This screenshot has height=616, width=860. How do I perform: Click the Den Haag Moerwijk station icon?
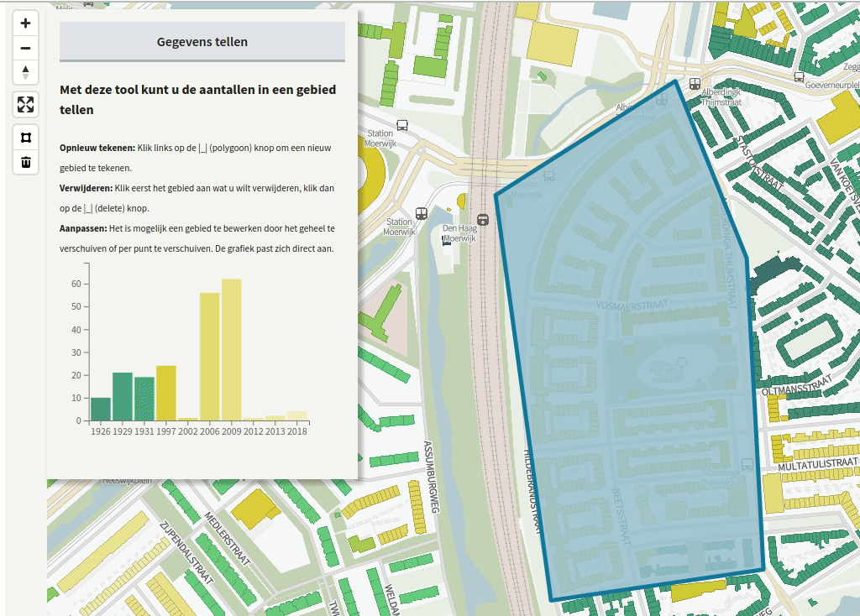[483, 220]
